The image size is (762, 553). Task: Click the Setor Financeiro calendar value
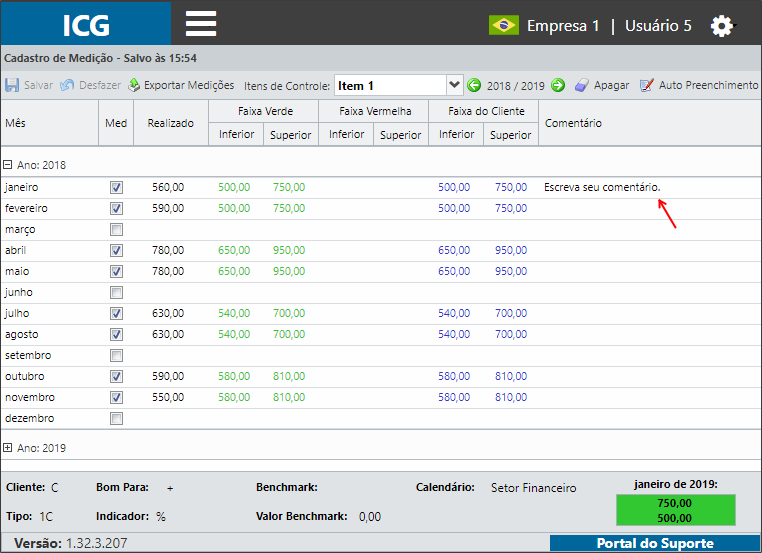(x=534, y=487)
